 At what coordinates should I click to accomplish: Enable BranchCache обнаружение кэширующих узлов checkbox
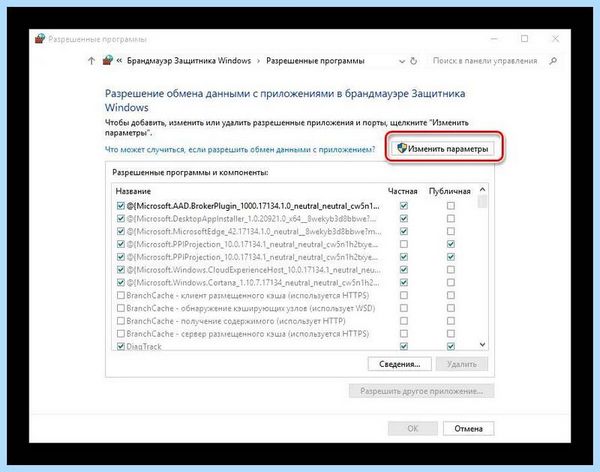[x=121, y=308]
